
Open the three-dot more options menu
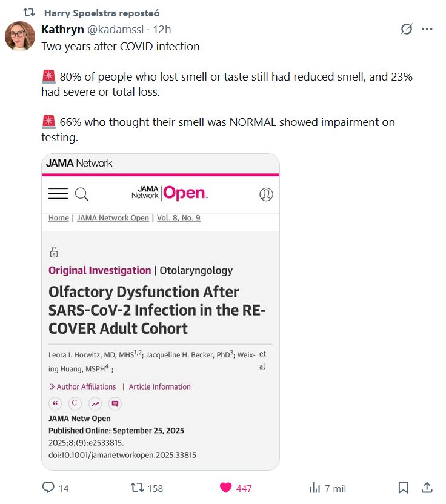coord(427,29)
